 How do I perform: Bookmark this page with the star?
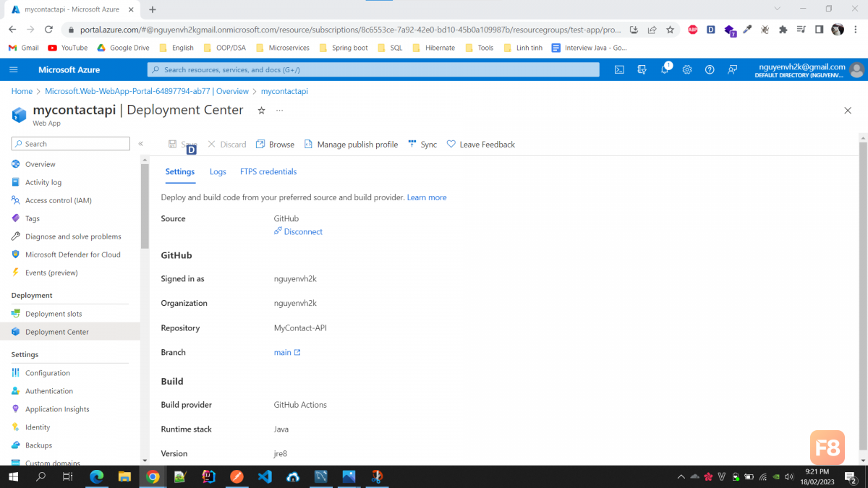pyautogui.click(x=670, y=30)
